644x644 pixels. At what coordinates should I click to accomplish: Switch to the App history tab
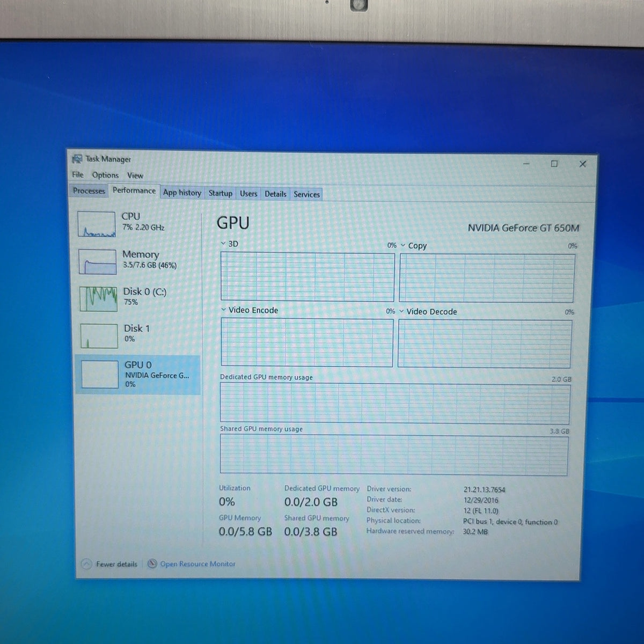182,193
